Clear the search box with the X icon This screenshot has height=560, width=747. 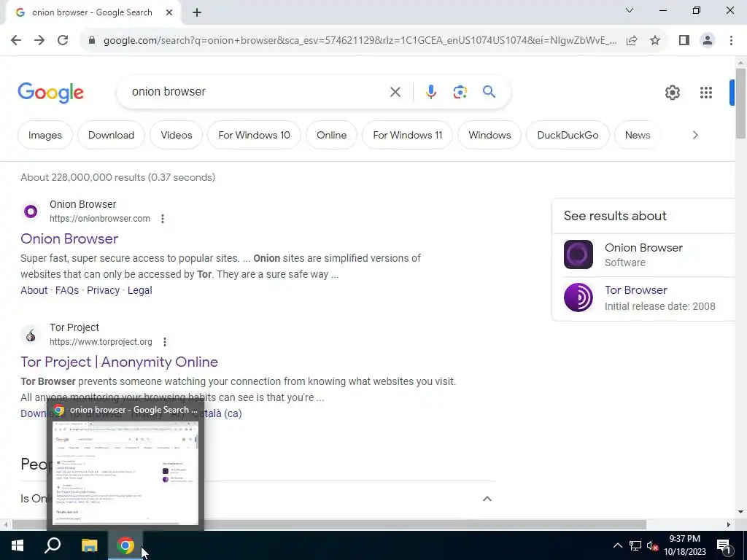pyautogui.click(x=395, y=92)
